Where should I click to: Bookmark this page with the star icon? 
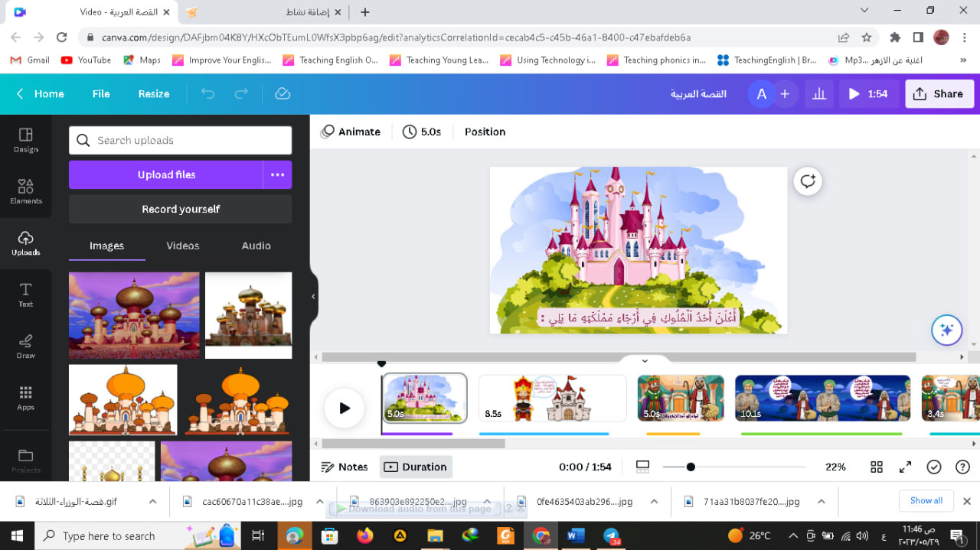pyautogui.click(x=867, y=37)
